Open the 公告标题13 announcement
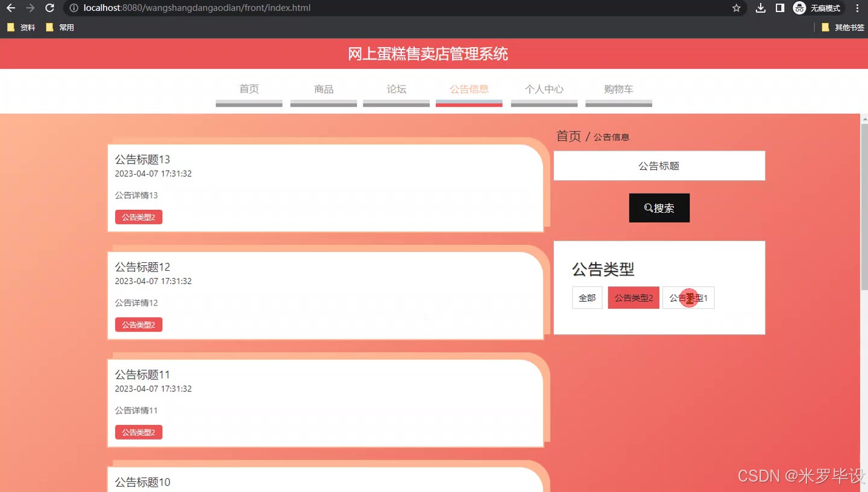This screenshot has width=868, height=492. (142, 159)
